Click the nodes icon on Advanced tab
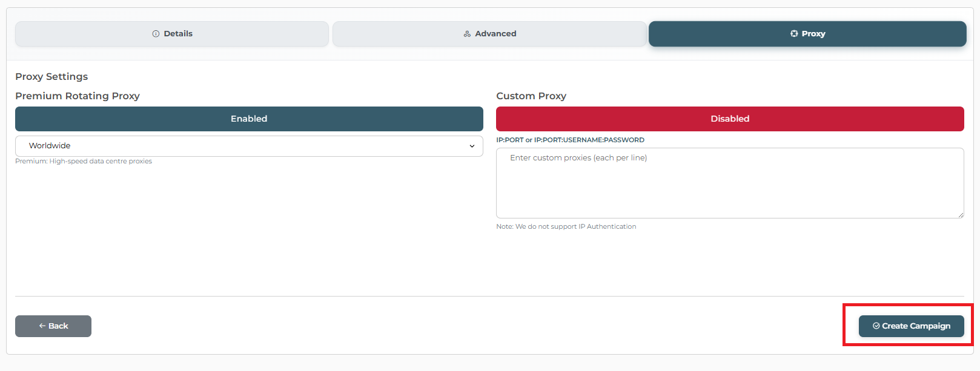The width and height of the screenshot is (980, 371). (x=467, y=34)
